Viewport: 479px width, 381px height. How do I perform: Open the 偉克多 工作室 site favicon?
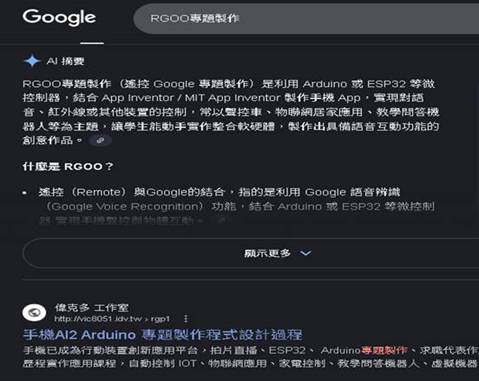pos(34,313)
